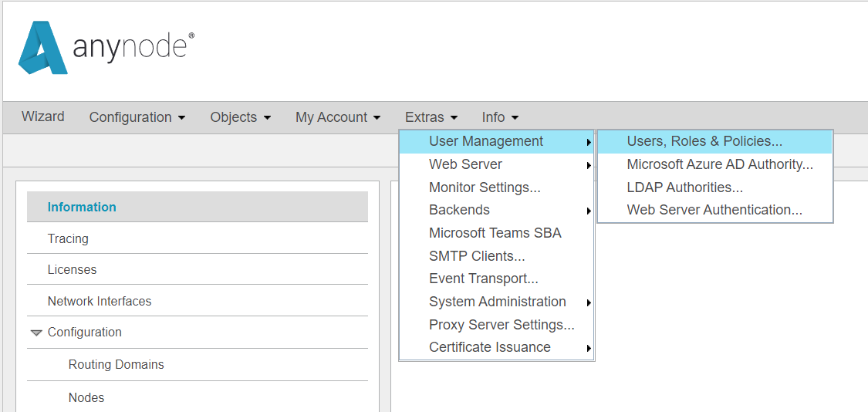Select Tracing in the sidebar

197,238
